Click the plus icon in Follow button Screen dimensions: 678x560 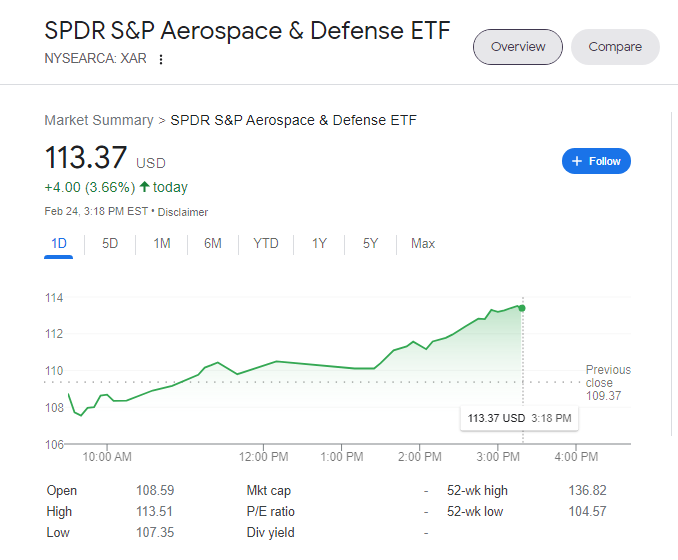coord(577,161)
